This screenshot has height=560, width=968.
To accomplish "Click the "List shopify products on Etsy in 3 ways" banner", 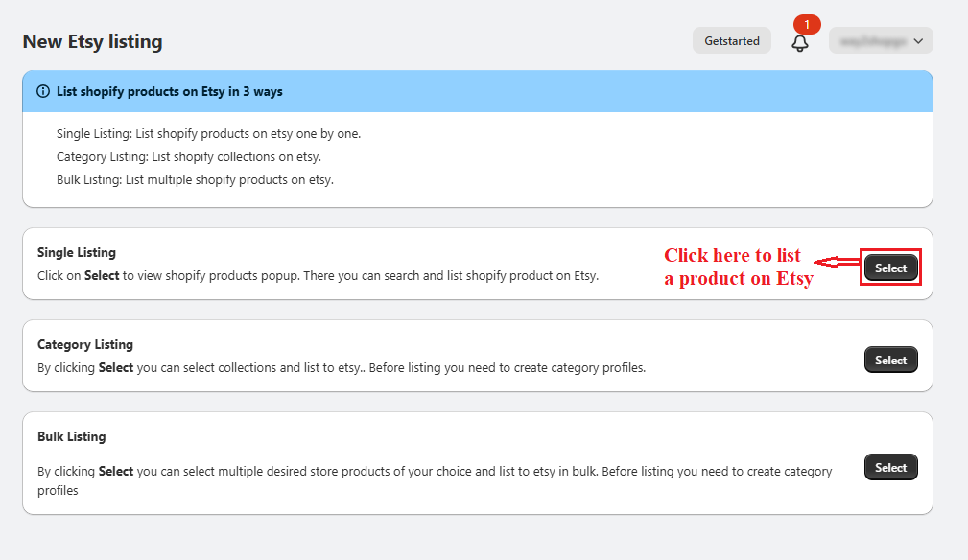I will (477, 91).
